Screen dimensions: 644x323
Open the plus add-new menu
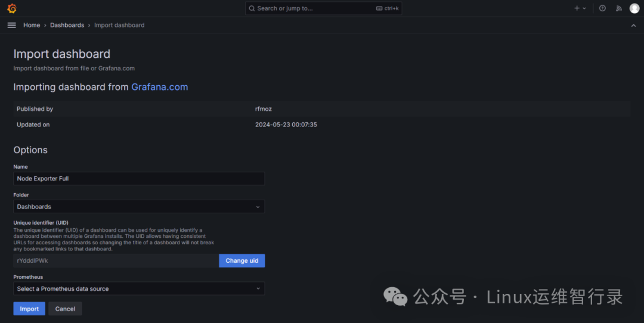click(x=580, y=8)
